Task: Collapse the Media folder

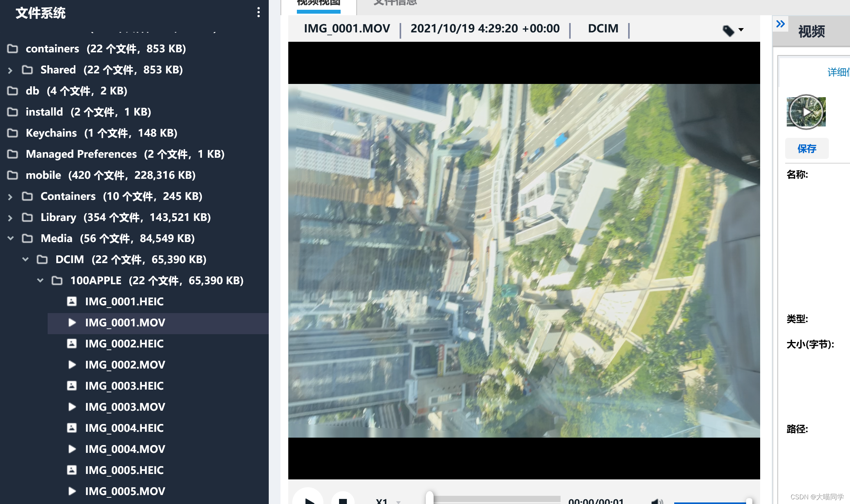Action: (10, 239)
